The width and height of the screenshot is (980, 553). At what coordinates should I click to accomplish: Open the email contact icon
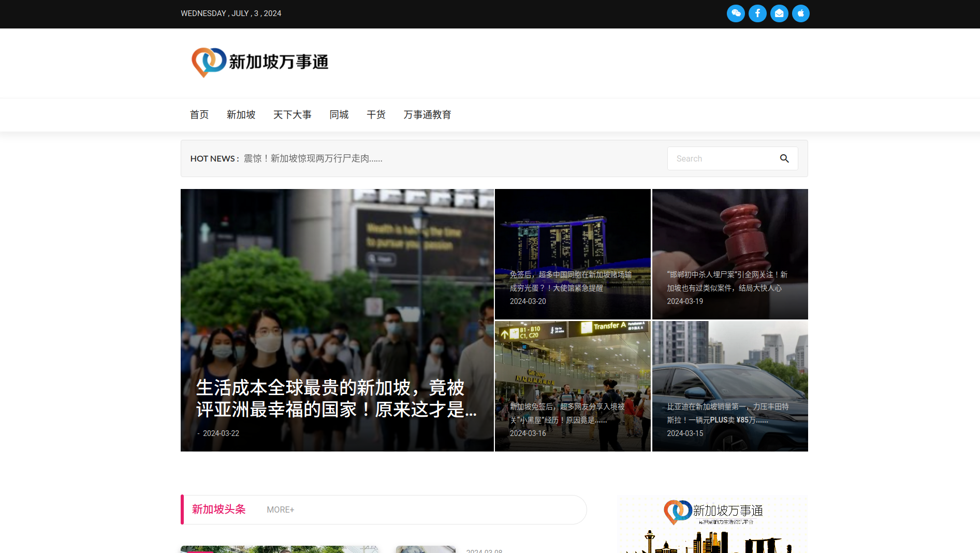click(x=779, y=13)
